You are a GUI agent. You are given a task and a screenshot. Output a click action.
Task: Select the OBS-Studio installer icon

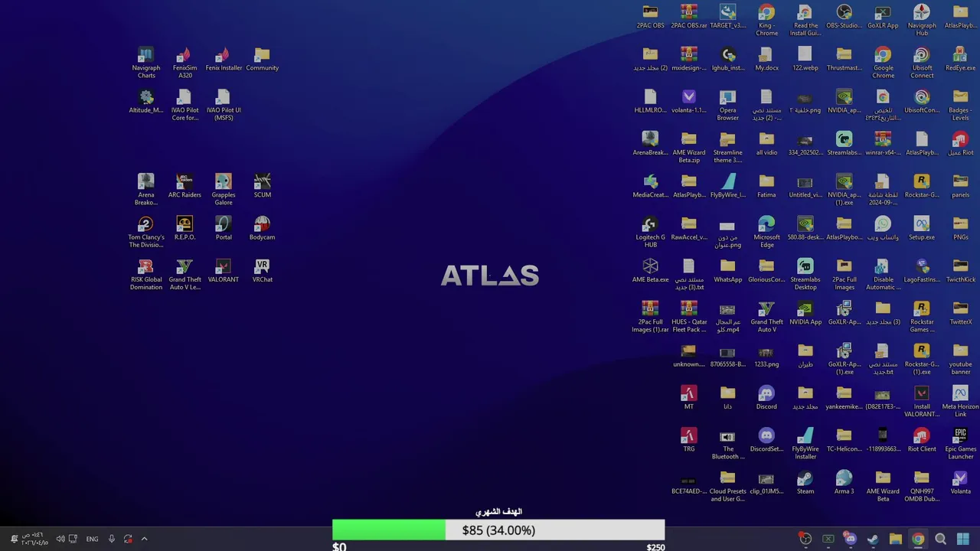tap(844, 17)
